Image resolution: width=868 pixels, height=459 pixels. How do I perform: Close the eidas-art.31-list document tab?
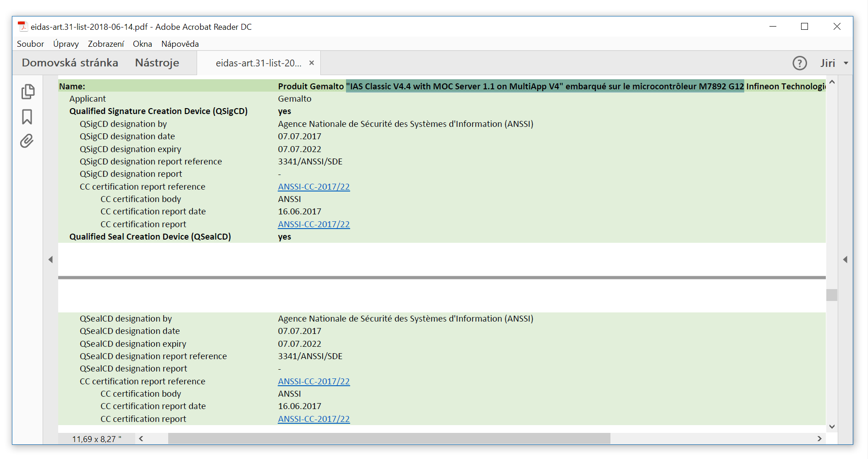[x=312, y=63]
